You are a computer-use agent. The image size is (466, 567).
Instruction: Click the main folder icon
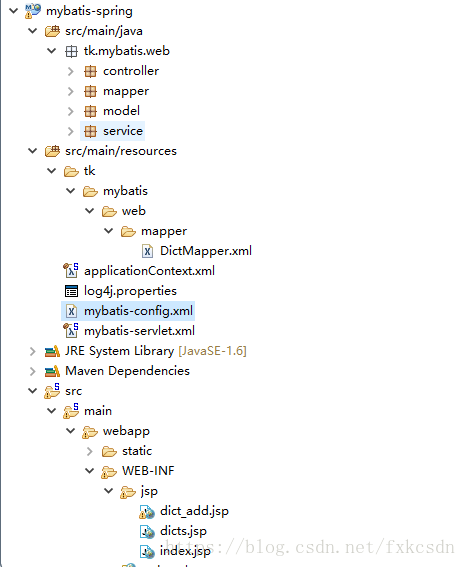71,411
